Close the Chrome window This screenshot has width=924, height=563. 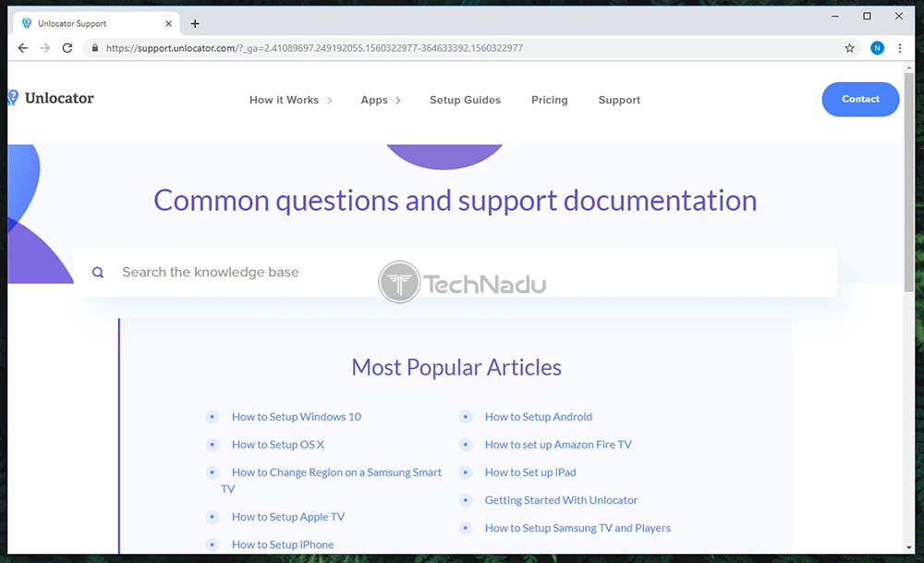[x=899, y=17]
